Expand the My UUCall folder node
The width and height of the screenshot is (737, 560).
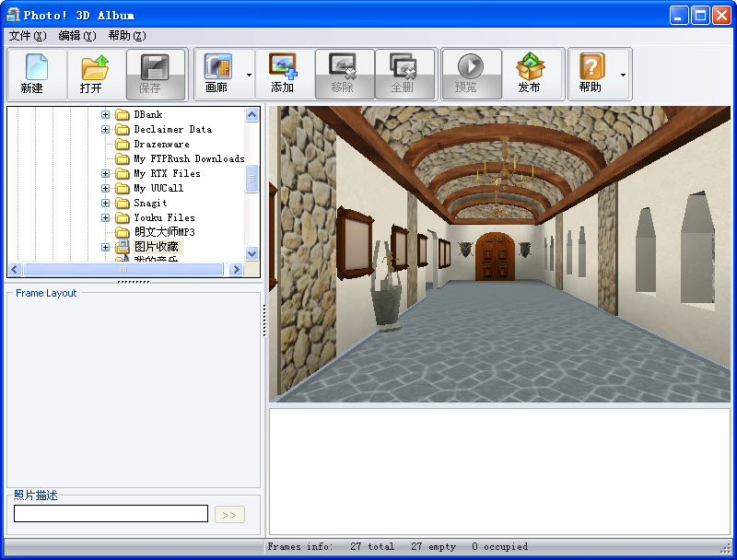tap(105, 189)
